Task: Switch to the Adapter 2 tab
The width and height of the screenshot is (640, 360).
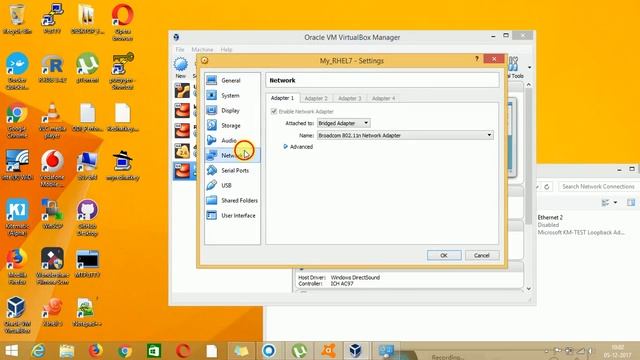Action: point(316,98)
